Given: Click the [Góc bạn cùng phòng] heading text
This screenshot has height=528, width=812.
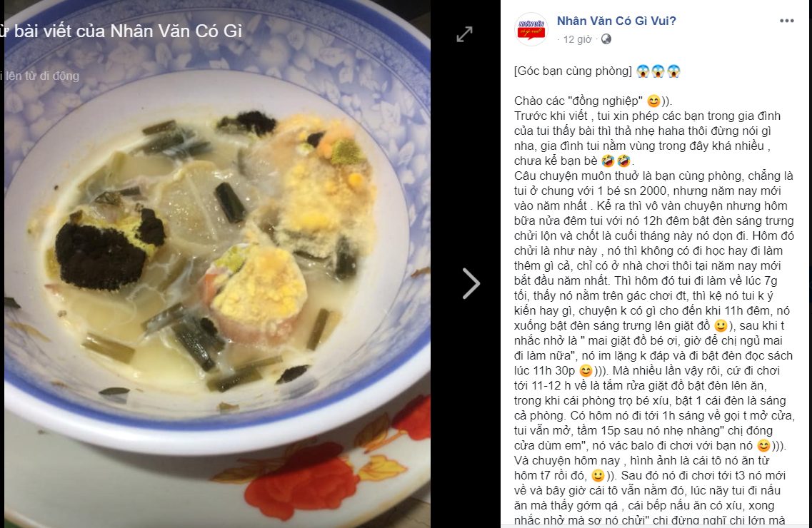Looking at the screenshot, I should [x=573, y=71].
